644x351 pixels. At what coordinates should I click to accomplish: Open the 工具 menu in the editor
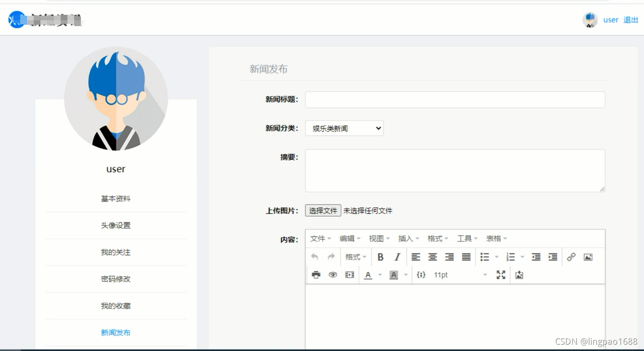(x=467, y=238)
